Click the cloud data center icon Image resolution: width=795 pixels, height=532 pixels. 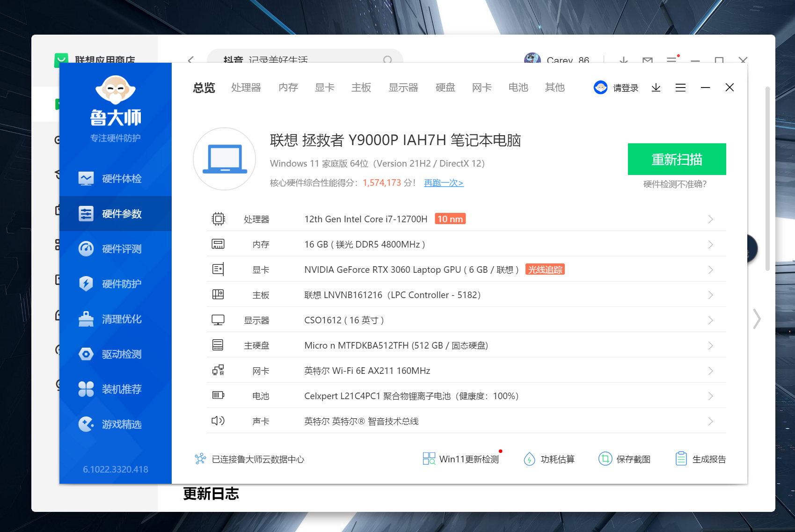pos(200,459)
